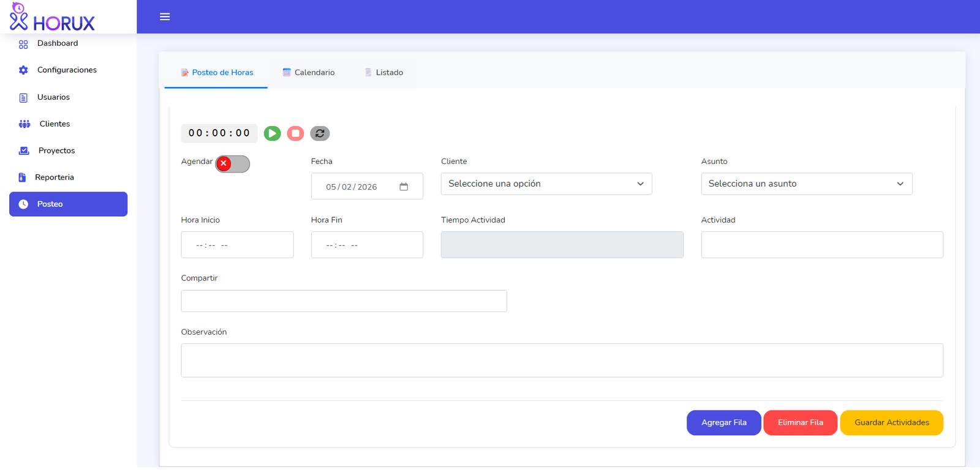The image size is (980, 473).
Task: Start the timer with the green play button
Action: pos(272,133)
